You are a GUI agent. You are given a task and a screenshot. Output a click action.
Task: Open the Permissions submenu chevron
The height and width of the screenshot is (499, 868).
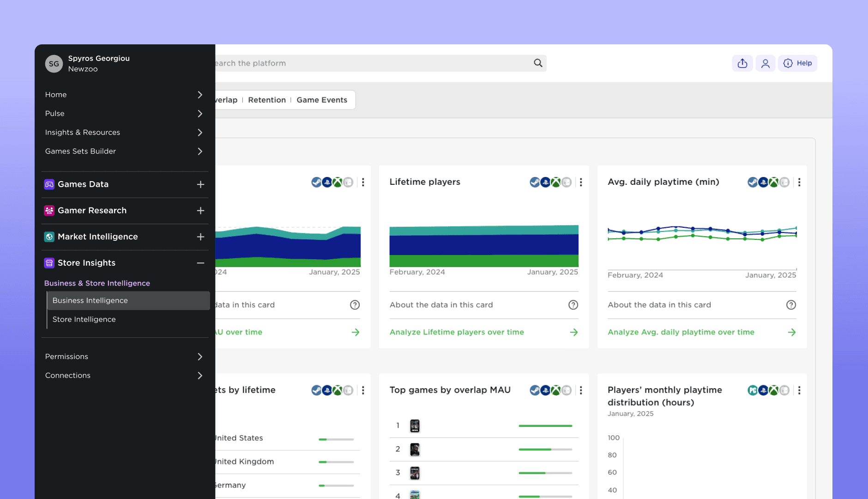click(x=200, y=357)
